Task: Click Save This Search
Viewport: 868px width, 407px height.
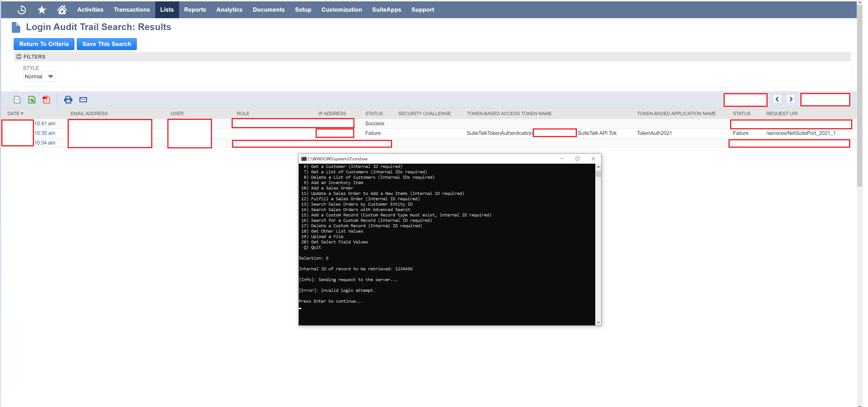Action: [x=106, y=44]
